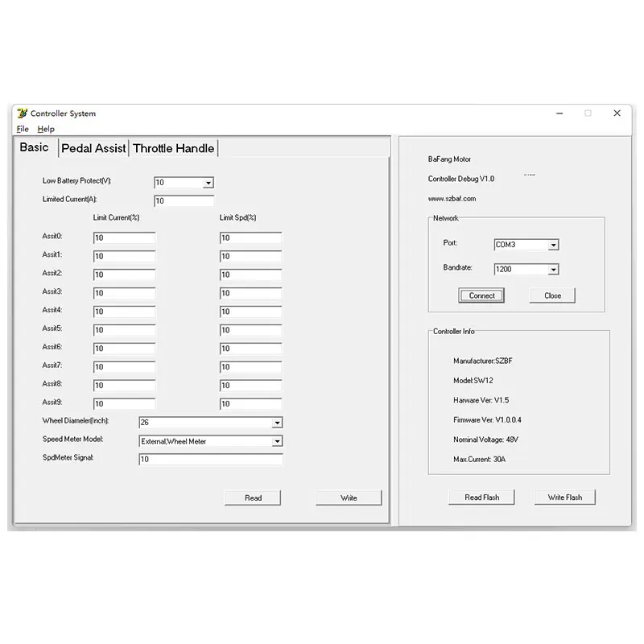Screen dimensions: 644x644
Task: Click the SpdMeter Signal input field
Action: [211, 459]
